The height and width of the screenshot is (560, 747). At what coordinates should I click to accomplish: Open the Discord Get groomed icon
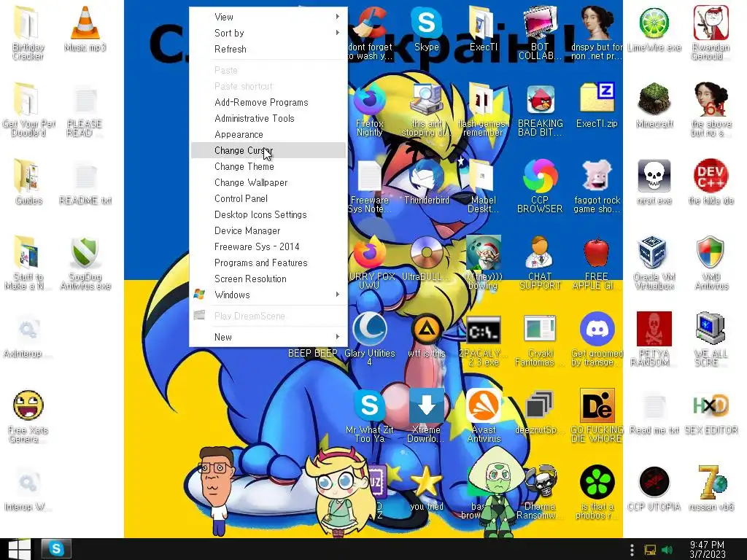point(597,329)
